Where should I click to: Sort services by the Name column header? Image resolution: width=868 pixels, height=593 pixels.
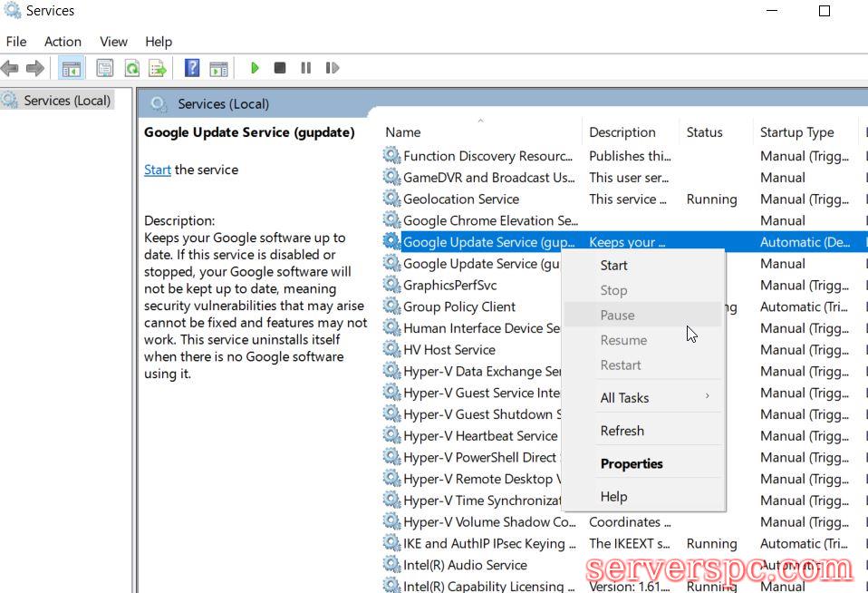(403, 132)
